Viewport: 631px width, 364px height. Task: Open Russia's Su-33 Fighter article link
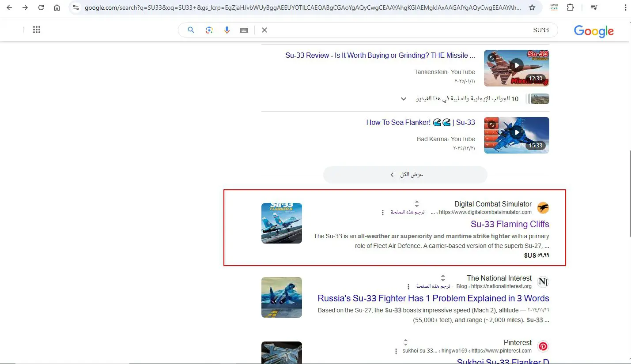point(433,298)
